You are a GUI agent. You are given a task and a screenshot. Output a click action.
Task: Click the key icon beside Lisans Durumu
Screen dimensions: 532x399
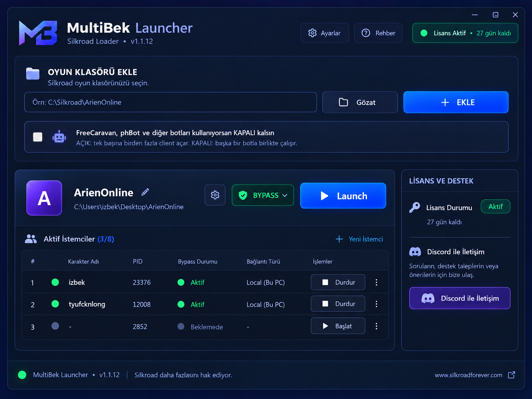(415, 208)
